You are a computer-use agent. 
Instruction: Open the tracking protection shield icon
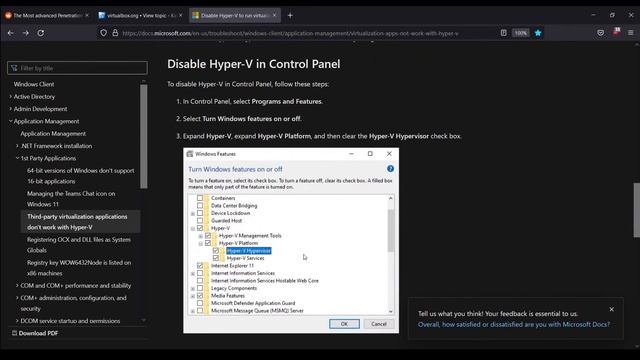click(104, 33)
